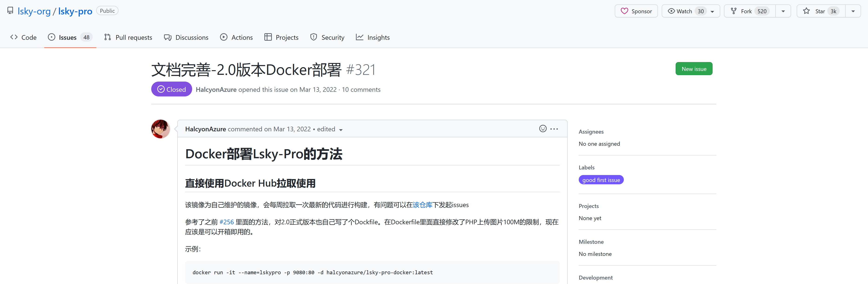Switch to the Actions tab

[236, 37]
